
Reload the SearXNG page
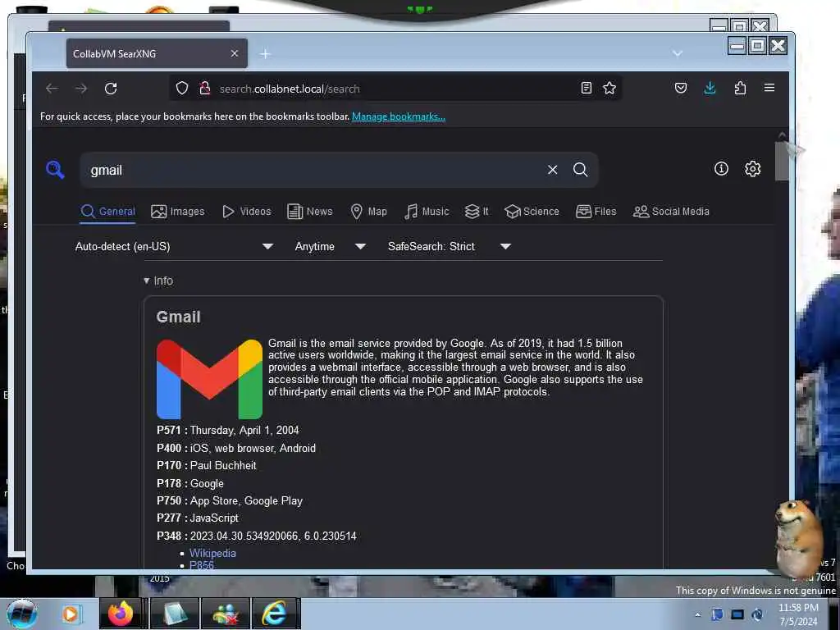click(111, 89)
